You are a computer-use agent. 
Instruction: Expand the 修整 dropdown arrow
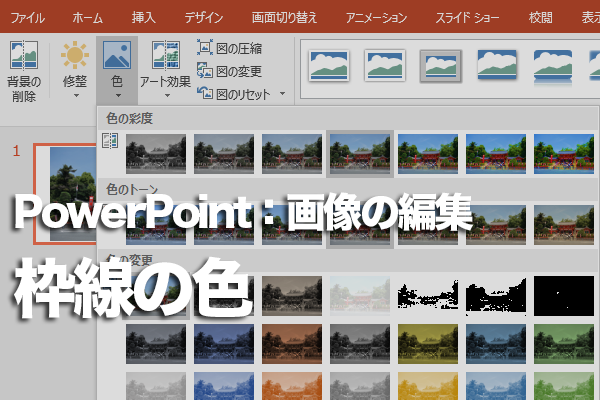76,96
